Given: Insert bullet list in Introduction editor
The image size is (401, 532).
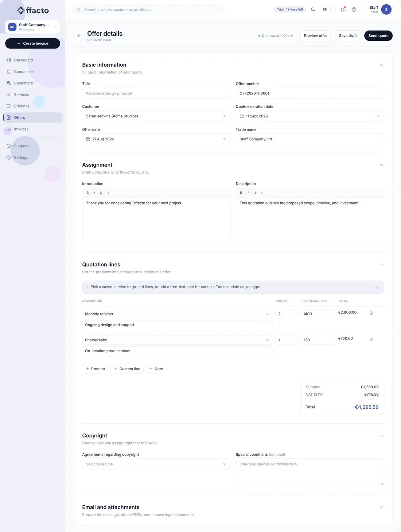Looking at the screenshot, I should [108, 193].
